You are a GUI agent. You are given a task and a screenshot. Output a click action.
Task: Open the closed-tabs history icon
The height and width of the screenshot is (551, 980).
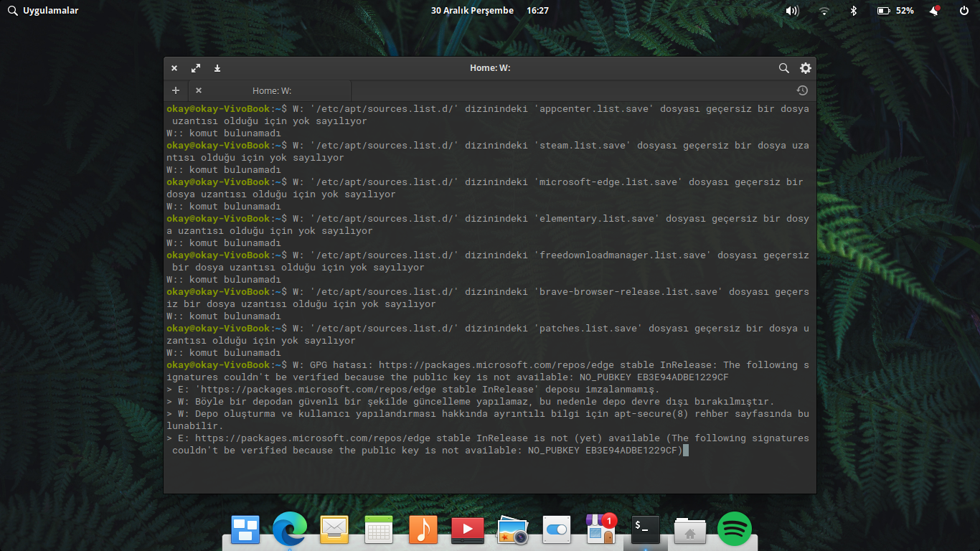[802, 90]
